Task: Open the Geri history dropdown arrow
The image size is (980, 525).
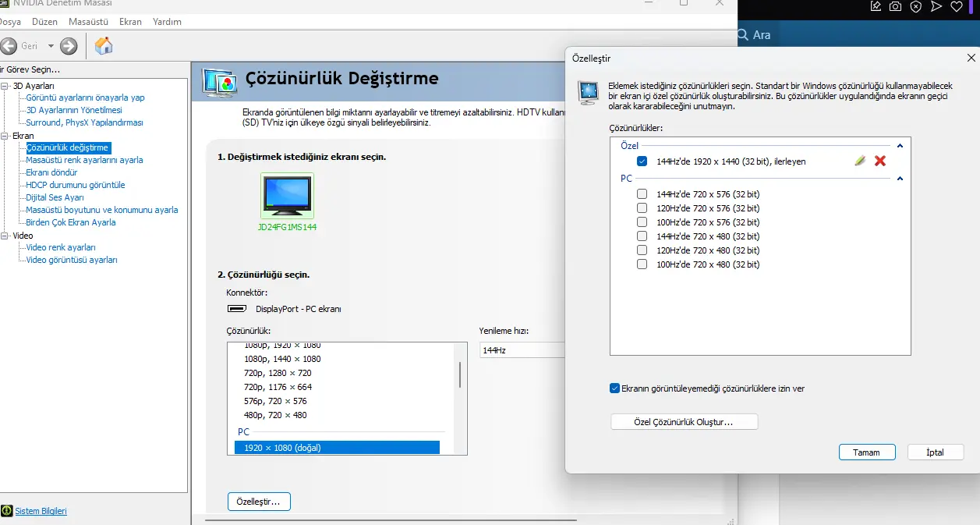Action: (51, 46)
